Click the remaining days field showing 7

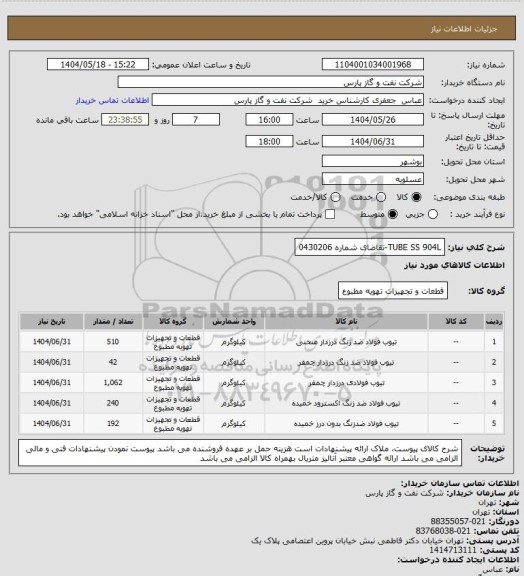(x=196, y=120)
